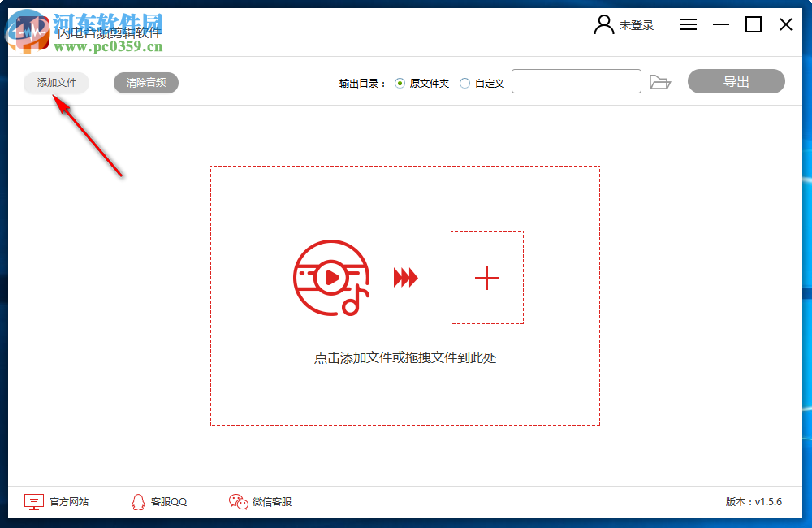Open the 微信客服 WeChat service icon

[x=238, y=502]
